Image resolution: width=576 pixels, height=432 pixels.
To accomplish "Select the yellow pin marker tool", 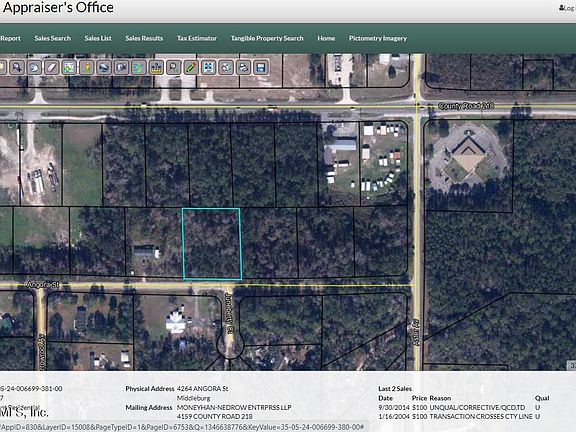I will pos(87,68).
